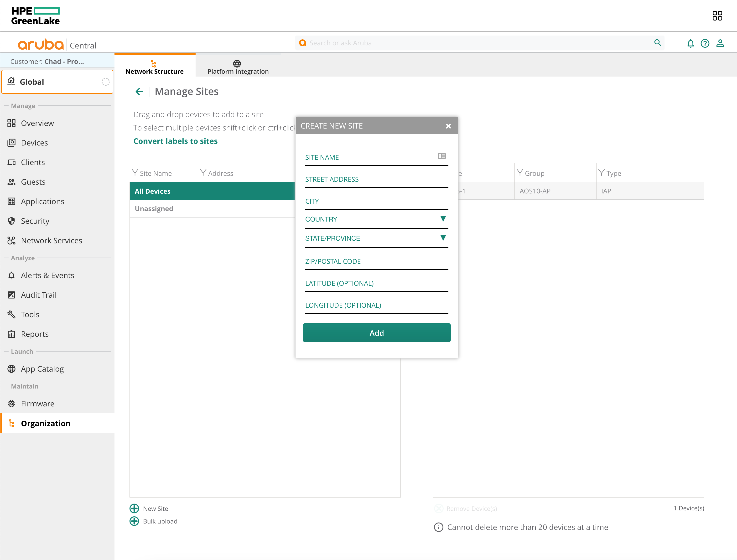Select the Devices icon in sidebar
Viewport: 737px width, 560px height.
coord(11,142)
